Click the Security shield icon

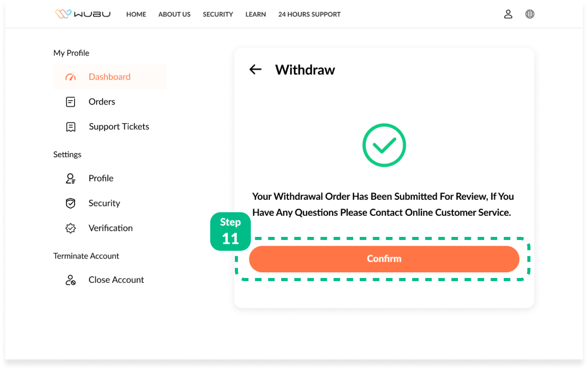click(x=70, y=203)
